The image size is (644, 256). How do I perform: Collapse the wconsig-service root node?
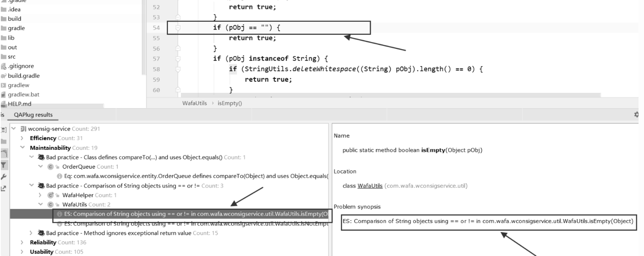click(15, 129)
